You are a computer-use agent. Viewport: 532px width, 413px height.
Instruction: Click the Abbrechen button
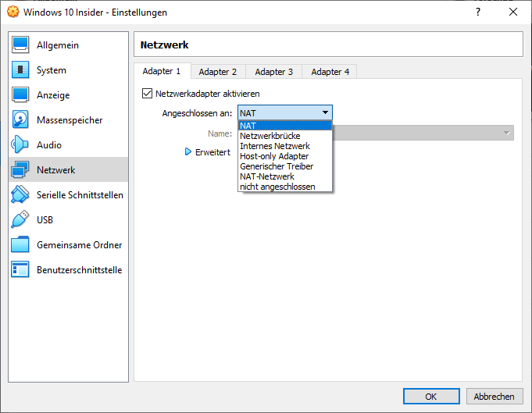click(x=495, y=397)
